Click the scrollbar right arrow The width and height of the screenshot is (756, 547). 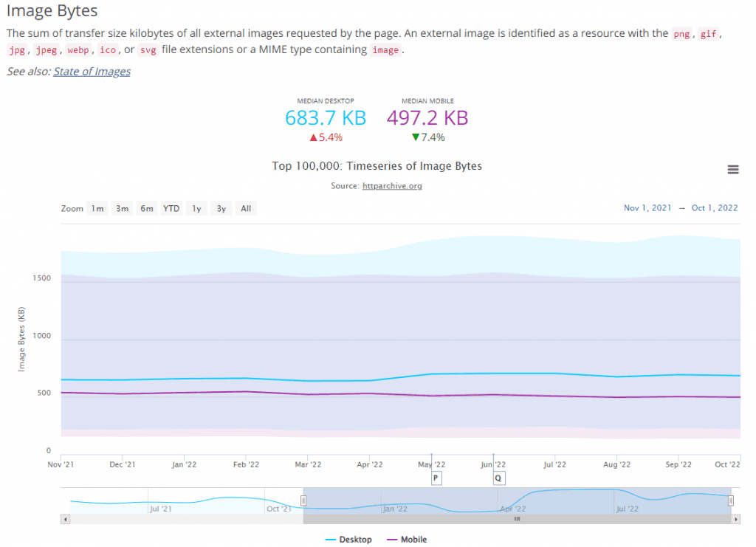pos(735,519)
